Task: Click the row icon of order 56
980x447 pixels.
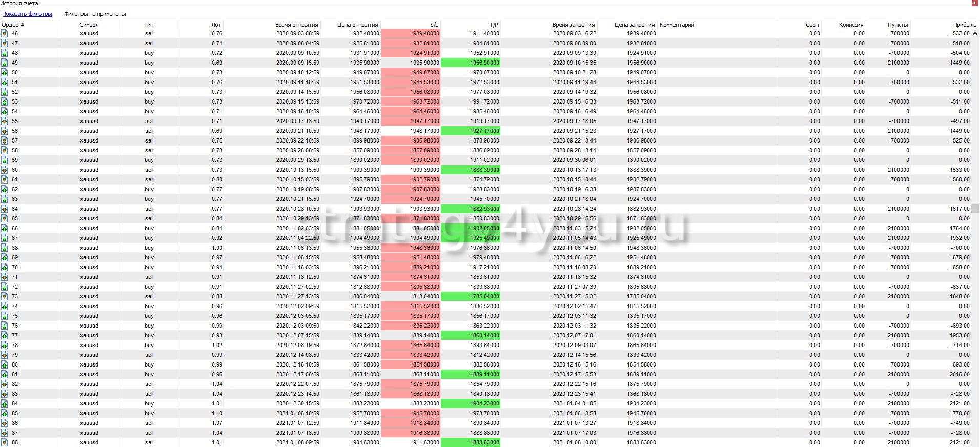Action: [4, 131]
